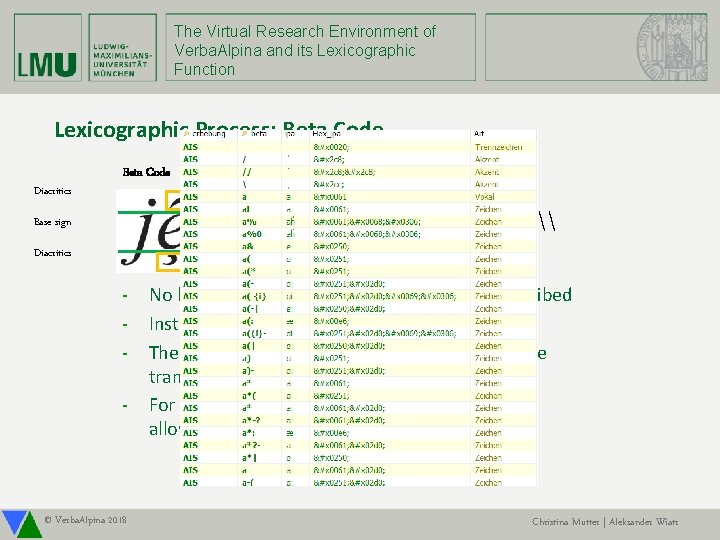Select the 'Lexicographic Process: Beta Code' heading
The width and height of the screenshot is (720, 540).
(x=219, y=129)
